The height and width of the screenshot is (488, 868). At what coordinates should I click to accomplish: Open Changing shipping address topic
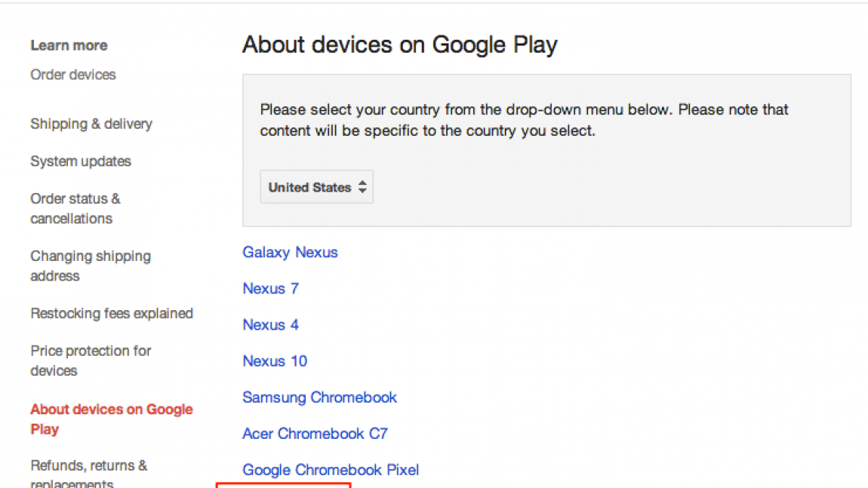90,265
